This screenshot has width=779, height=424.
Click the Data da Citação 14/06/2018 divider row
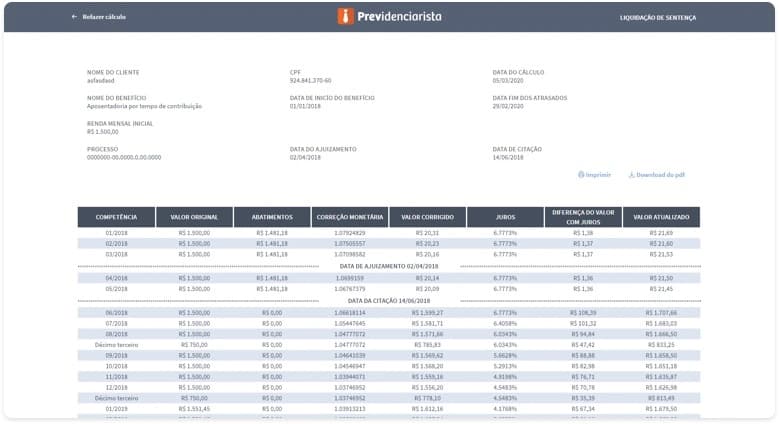coord(389,300)
